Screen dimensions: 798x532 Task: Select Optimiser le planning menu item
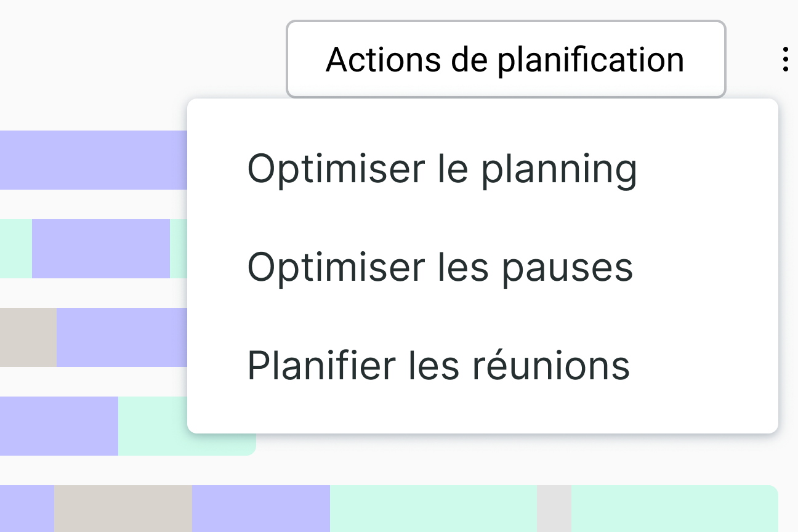[x=441, y=168]
